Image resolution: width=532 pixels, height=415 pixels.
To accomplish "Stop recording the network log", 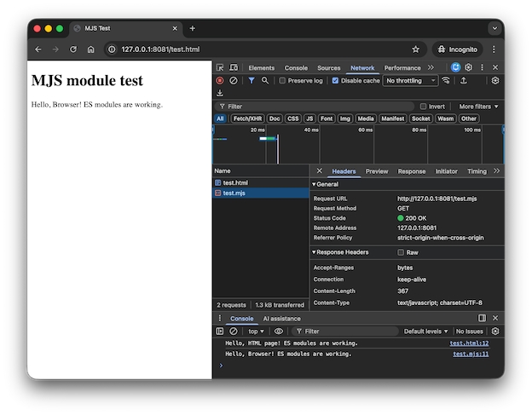I will 220,80.
